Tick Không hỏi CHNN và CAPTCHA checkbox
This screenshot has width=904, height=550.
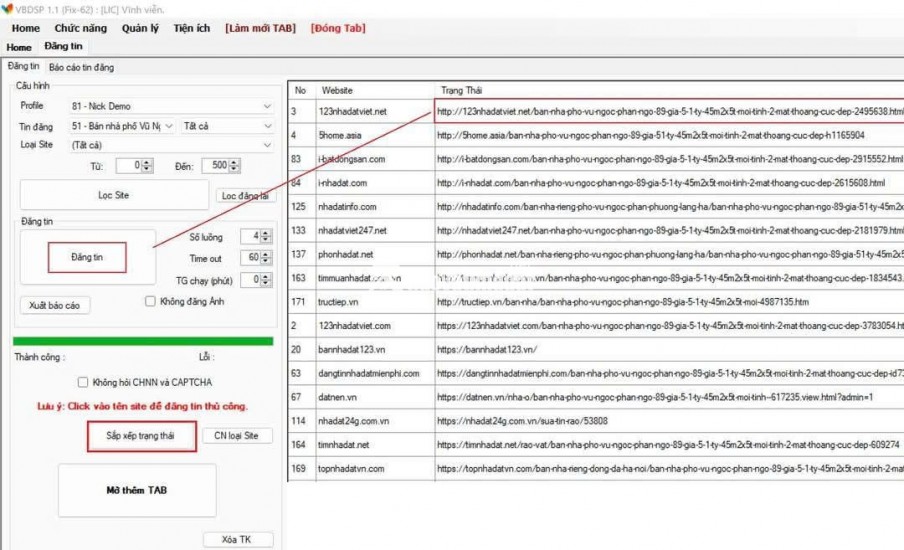[x=84, y=382]
